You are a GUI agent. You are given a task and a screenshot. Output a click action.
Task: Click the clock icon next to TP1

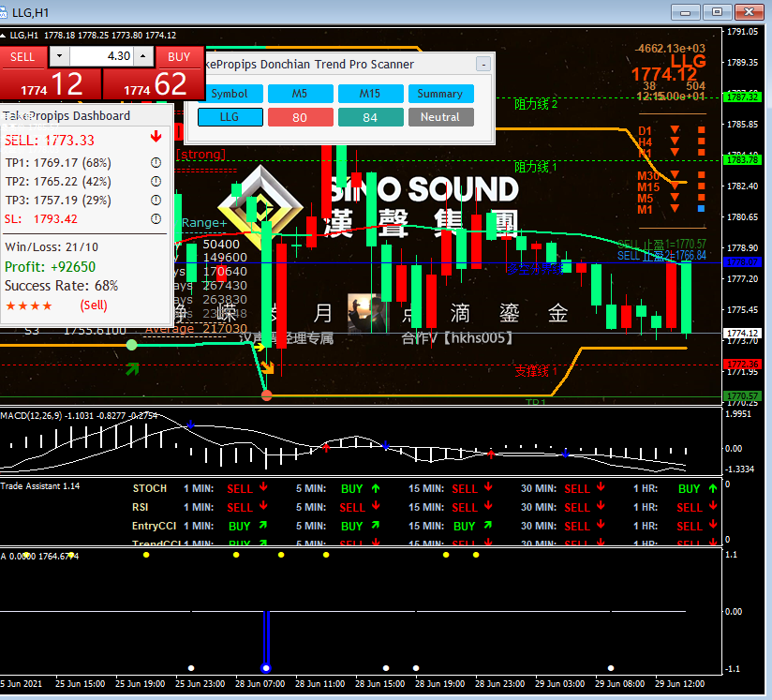156,162
